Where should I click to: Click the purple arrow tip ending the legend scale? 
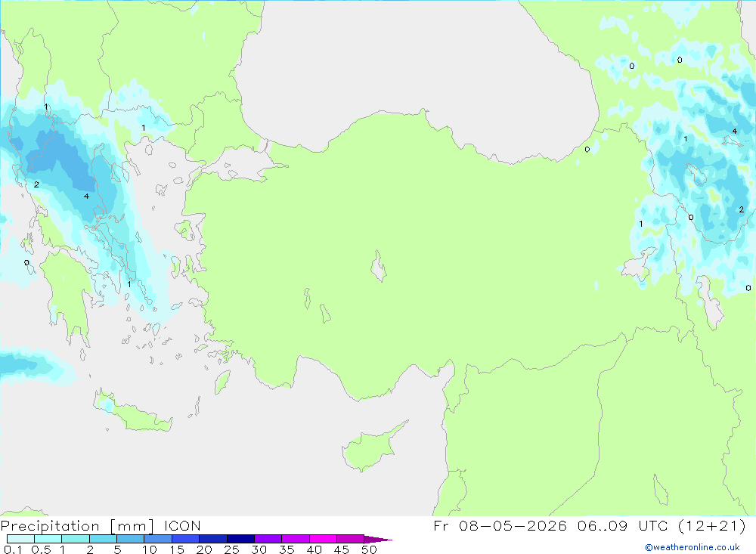pos(378,540)
